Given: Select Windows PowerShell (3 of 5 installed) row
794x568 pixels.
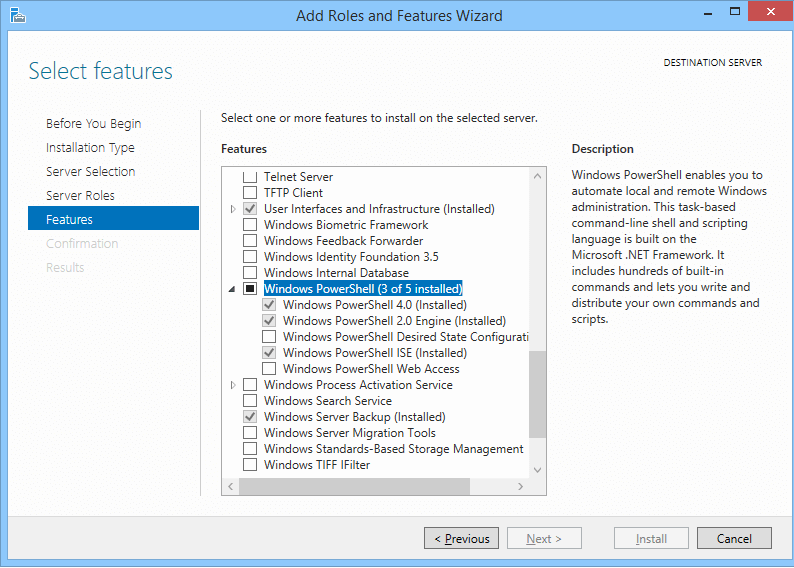Looking at the screenshot, I should tap(363, 289).
